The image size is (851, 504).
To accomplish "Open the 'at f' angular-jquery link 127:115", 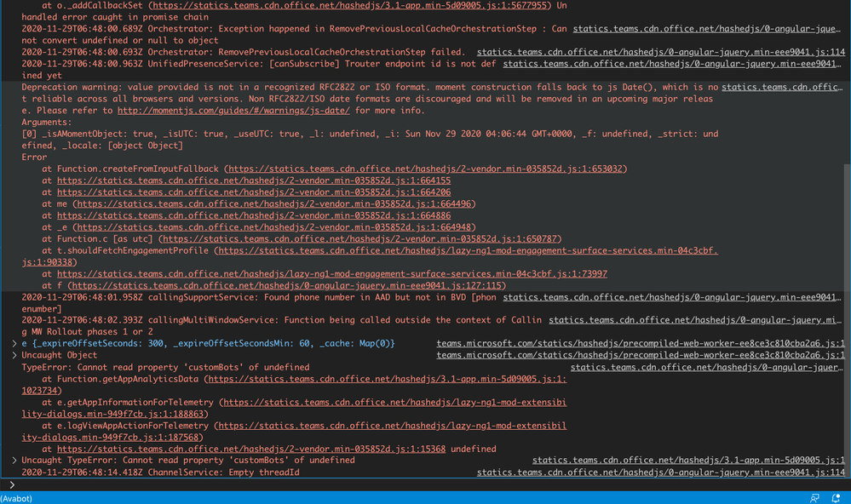I will coord(286,286).
